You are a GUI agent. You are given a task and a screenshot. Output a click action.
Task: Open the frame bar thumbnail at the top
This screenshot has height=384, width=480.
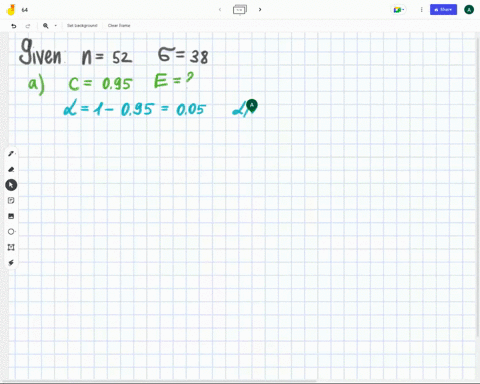240,9
